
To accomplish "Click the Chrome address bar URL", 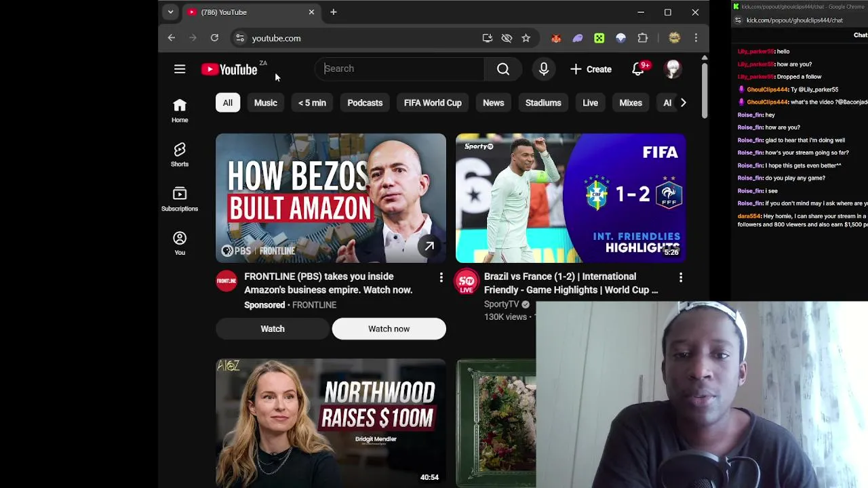I will coord(276,39).
